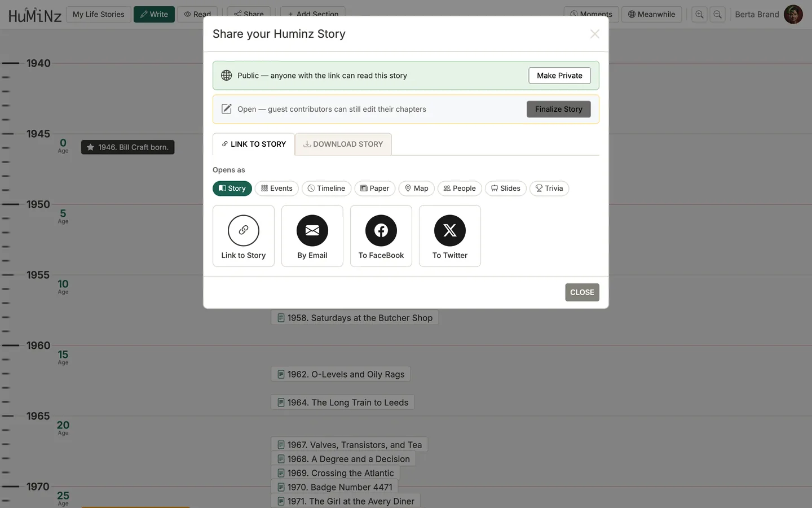Screen dimensions: 812x508
Task: Open 1958 Saturdays at the Butcher Shop chapter
Action: click(355, 318)
